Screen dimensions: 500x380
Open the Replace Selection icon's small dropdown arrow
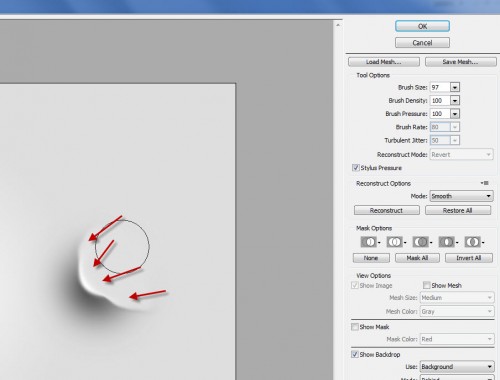[x=379, y=243]
